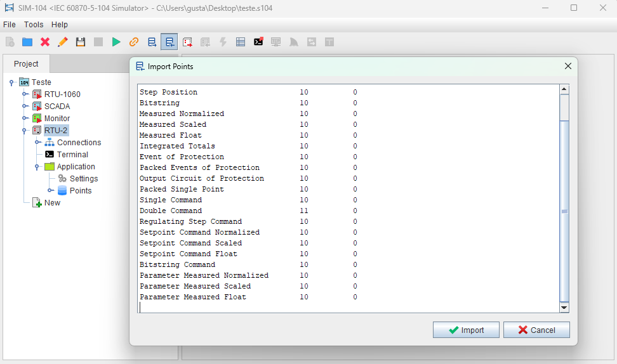Viewport: 617px width, 364px height.
Task: Click the table grid toolbar icon
Action: (241, 42)
